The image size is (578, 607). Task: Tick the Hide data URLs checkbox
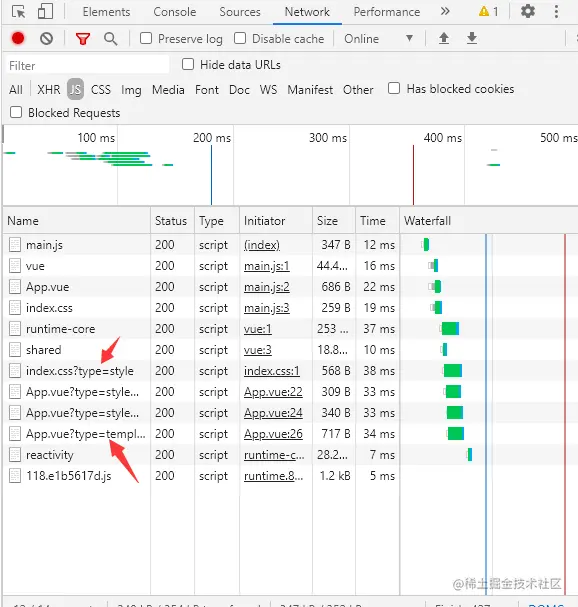pos(188,64)
